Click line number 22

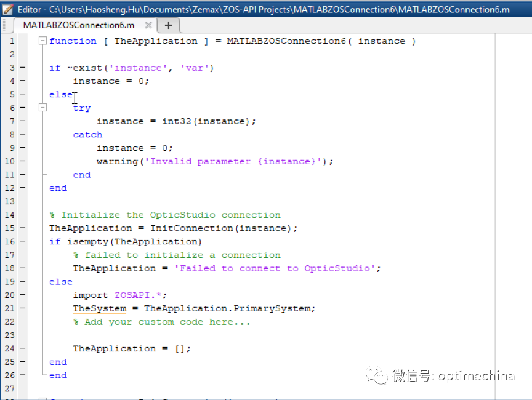pos(10,322)
